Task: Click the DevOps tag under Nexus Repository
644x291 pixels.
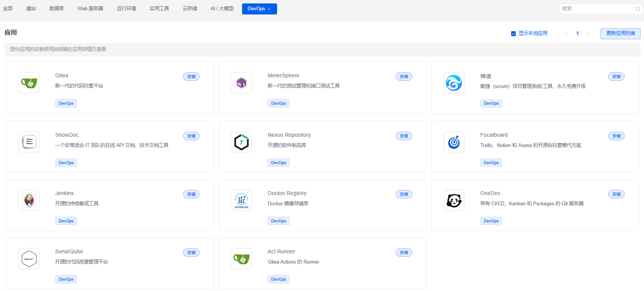Action: tap(279, 163)
